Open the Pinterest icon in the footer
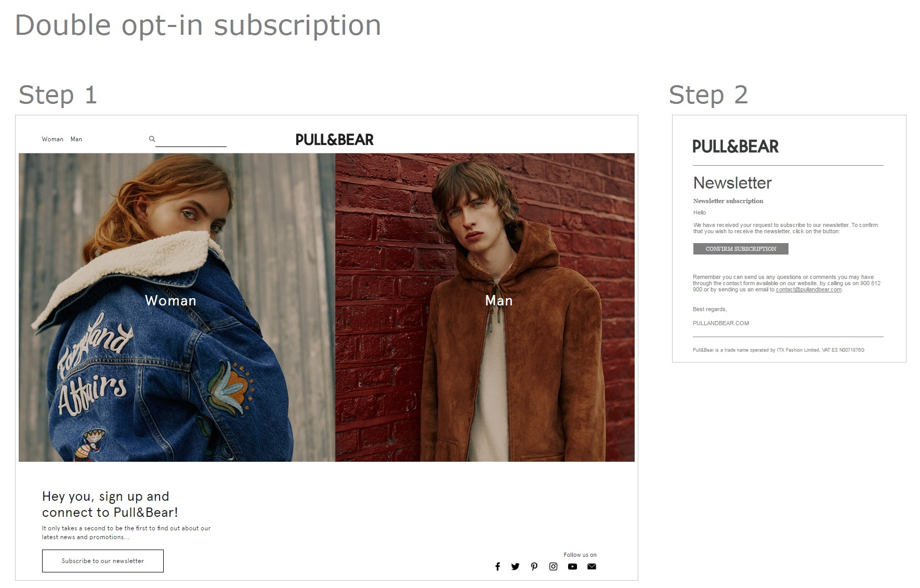 [x=534, y=566]
